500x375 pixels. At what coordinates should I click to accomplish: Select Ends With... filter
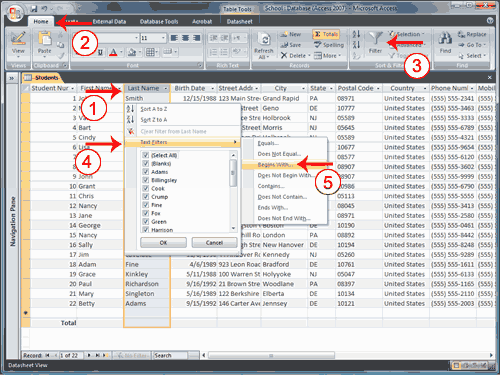284,208
